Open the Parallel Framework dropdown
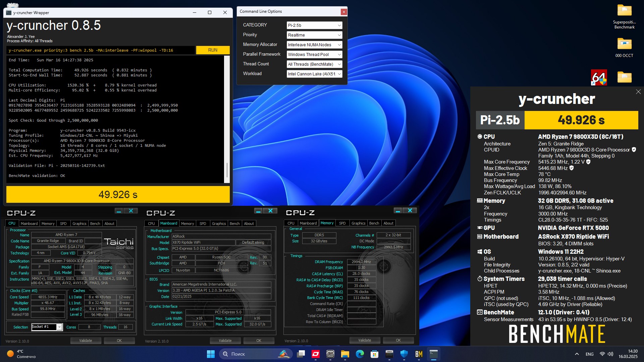The width and height of the screenshot is (644, 362). point(314,54)
